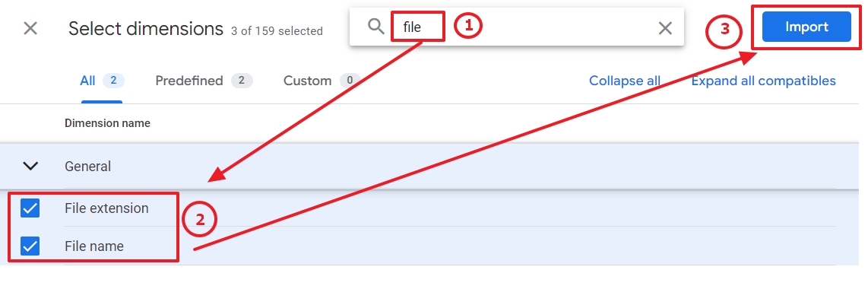Collapse the General group chevron
This screenshot has width=868, height=289.
(x=30, y=166)
